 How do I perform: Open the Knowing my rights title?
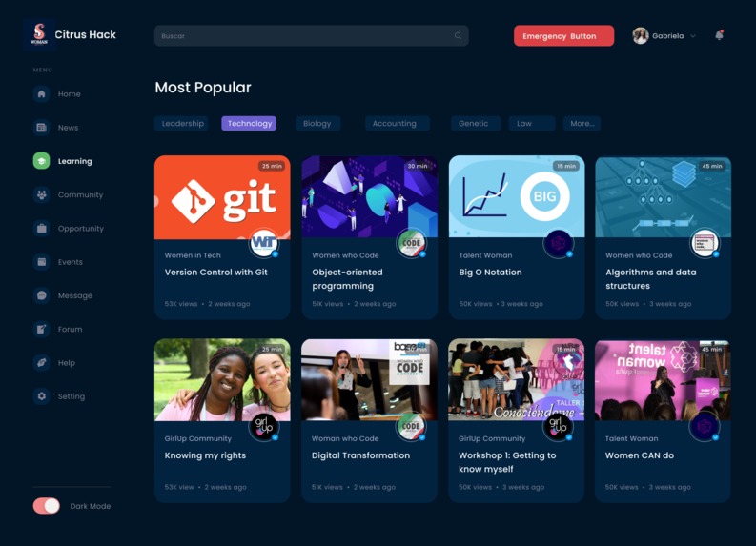pyautogui.click(x=205, y=455)
